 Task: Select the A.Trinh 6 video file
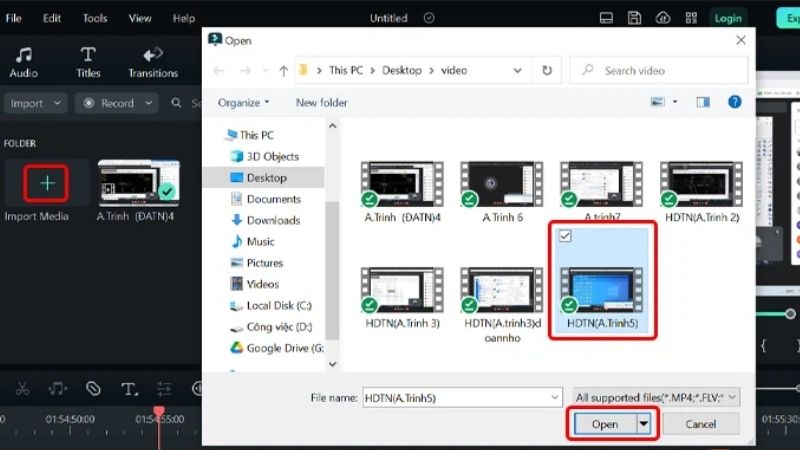[502, 192]
